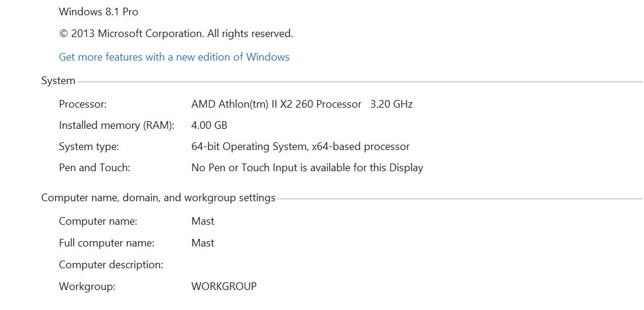The image size is (644, 310).
Task: Select the AMD Athlon II X2 260 processor name
Action: pos(276,104)
